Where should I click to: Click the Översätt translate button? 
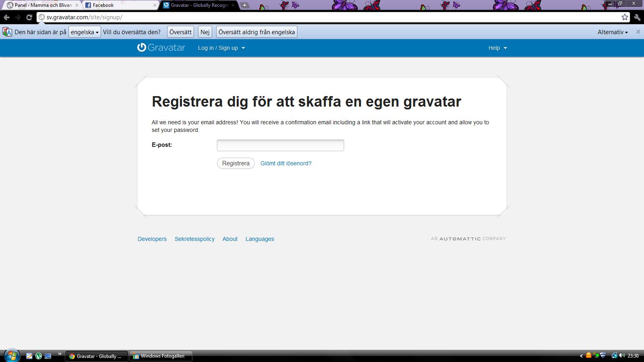pyautogui.click(x=180, y=32)
